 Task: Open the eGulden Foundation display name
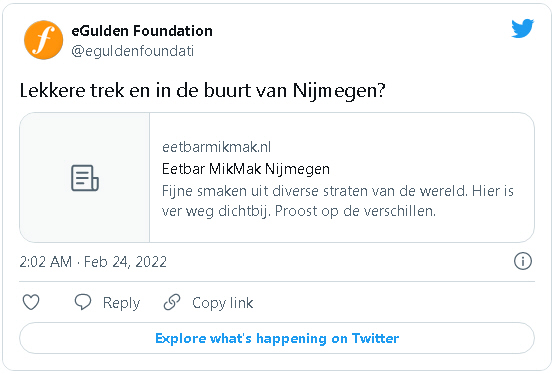coord(142,31)
